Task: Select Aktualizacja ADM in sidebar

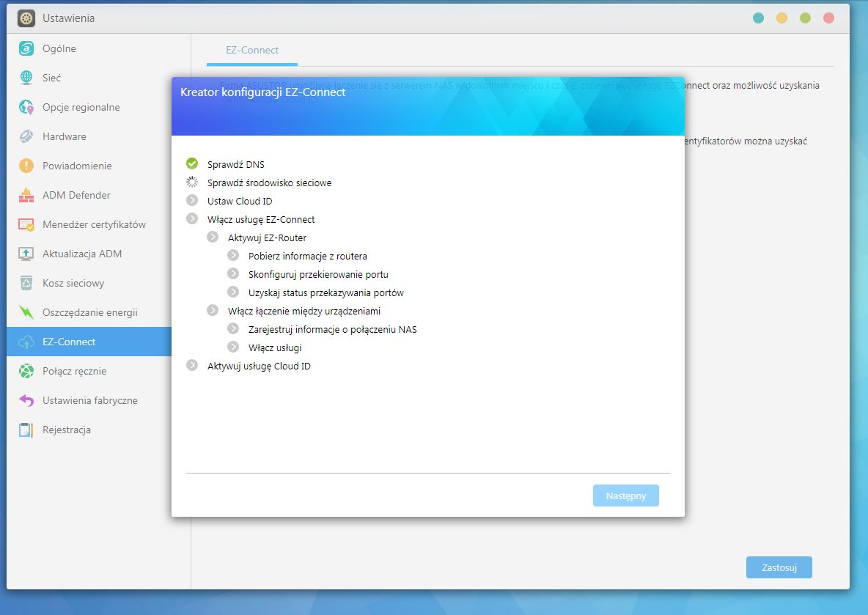Action: tap(89, 254)
